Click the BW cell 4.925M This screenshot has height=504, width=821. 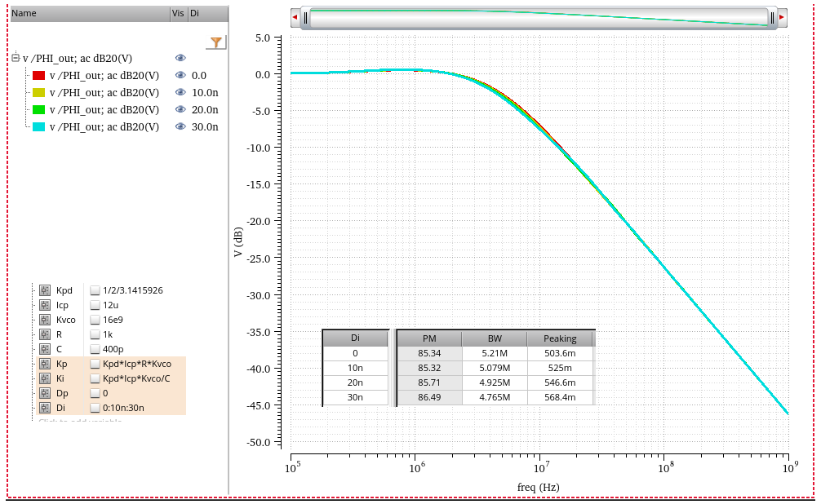(495, 382)
